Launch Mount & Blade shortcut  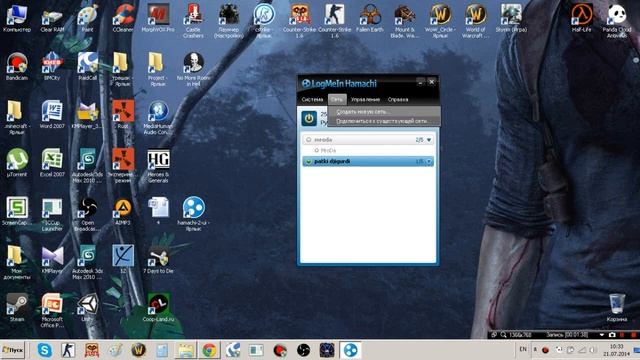405,21
